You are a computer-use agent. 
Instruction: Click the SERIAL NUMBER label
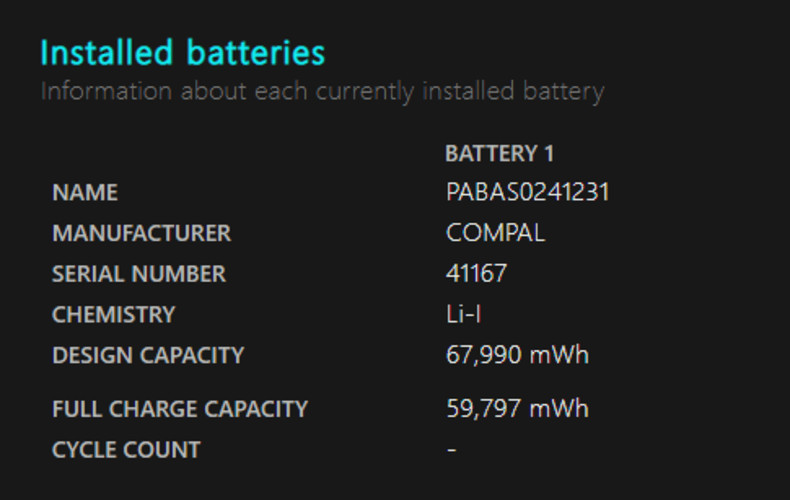[139, 274]
